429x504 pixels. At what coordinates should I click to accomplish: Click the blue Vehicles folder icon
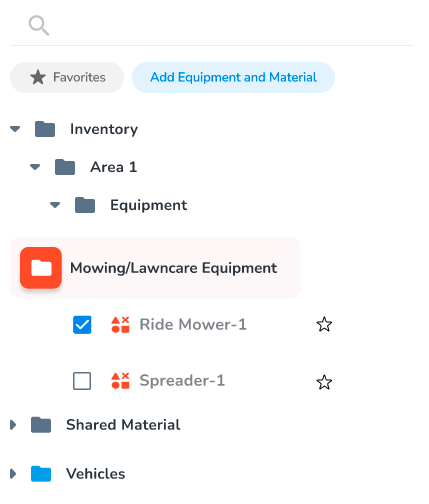pyautogui.click(x=41, y=474)
